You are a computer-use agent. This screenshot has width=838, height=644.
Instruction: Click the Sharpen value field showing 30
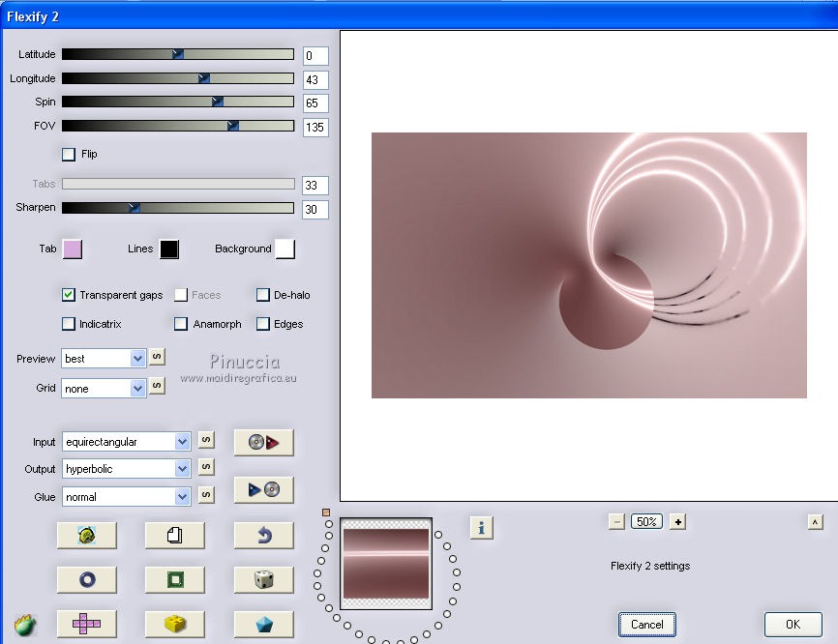pos(315,209)
